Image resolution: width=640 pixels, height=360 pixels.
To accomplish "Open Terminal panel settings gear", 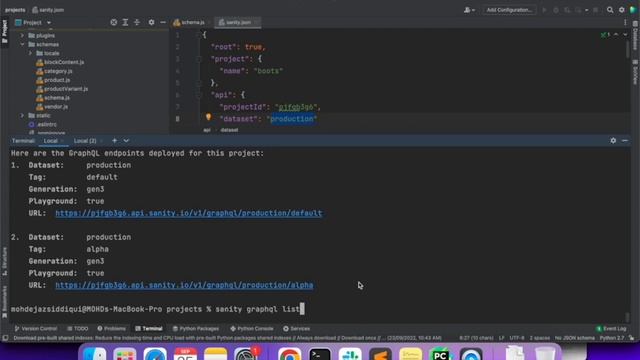I will point(613,140).
